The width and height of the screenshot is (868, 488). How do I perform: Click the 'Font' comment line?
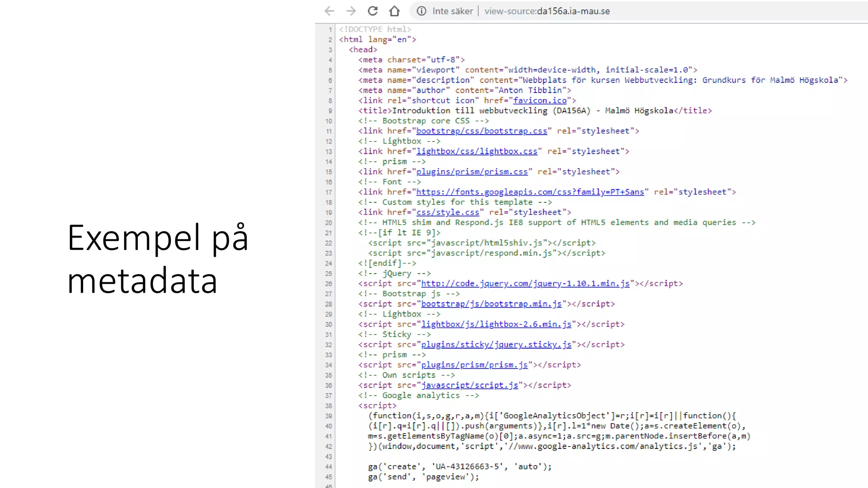click(x=389, y=182)
